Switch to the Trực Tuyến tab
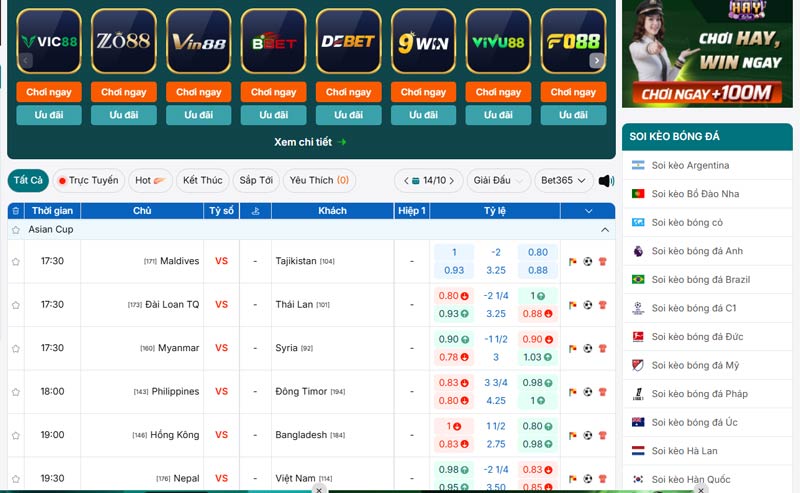Viewport: 800px width, 493px height. pyautogui.click(x=88, y=181)
